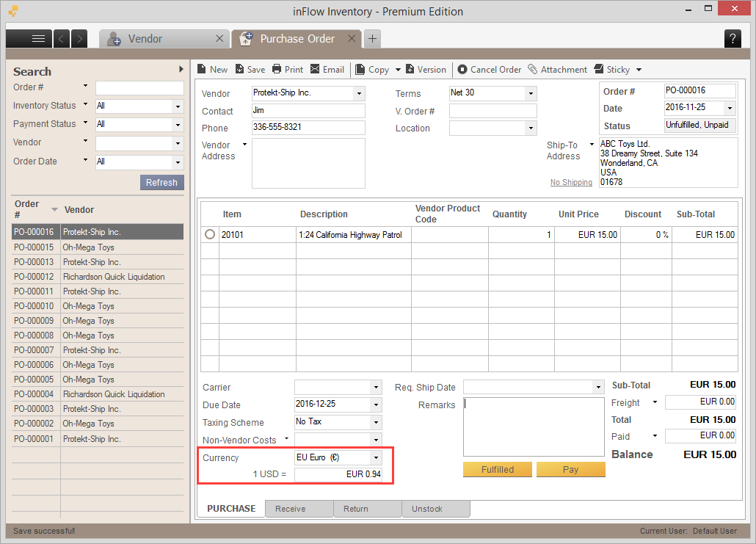Switch to the Receive tab

point(299,509)
